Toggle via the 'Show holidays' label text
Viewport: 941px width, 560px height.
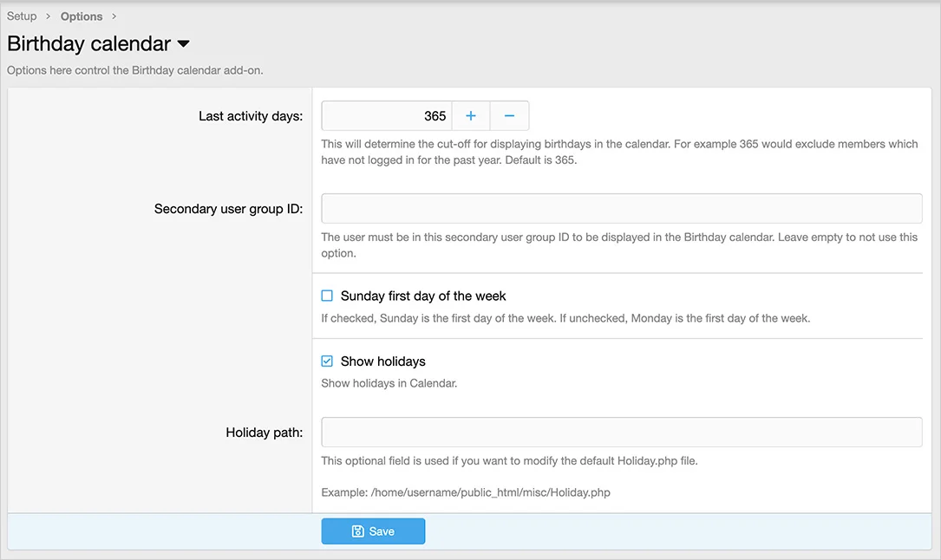(x=382, y=361)
